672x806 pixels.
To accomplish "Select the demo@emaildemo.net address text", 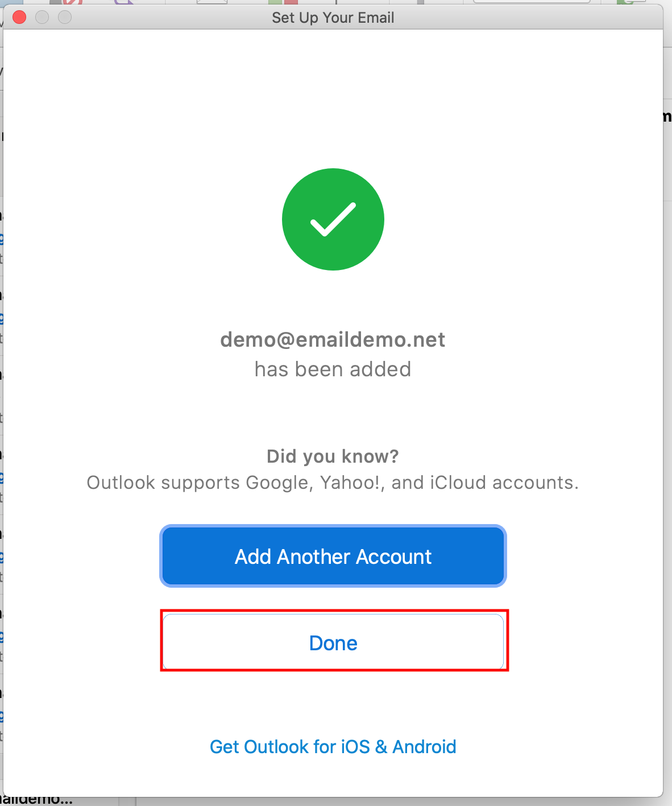I will pos(333,339).
